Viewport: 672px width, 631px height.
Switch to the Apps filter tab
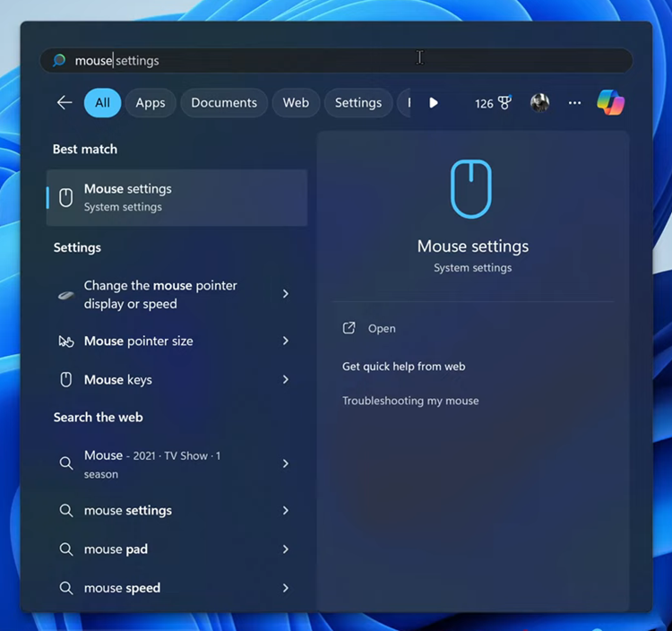point(151,103)
